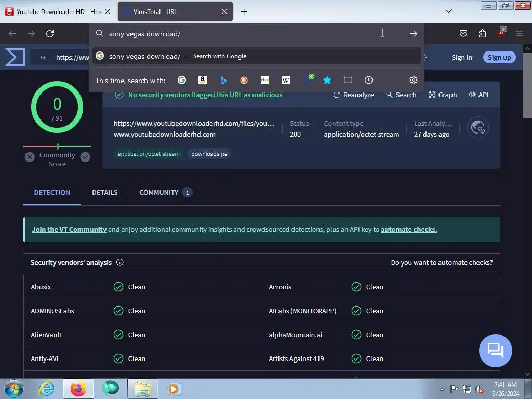The height and width of the screenshot is (399, 532).
Task: Click the go arrow in address bar
Action: (x=413, y=34)
